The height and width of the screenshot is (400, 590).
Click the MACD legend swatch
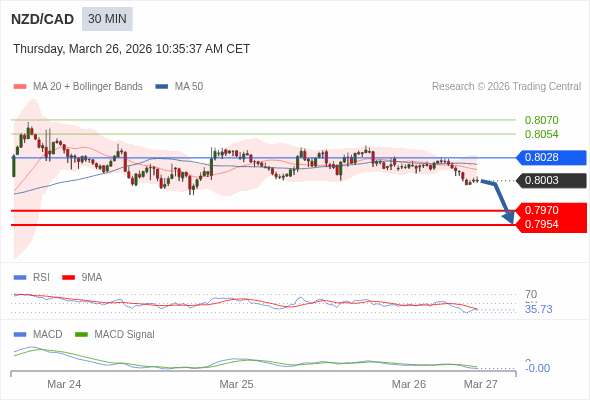[20, 335]
